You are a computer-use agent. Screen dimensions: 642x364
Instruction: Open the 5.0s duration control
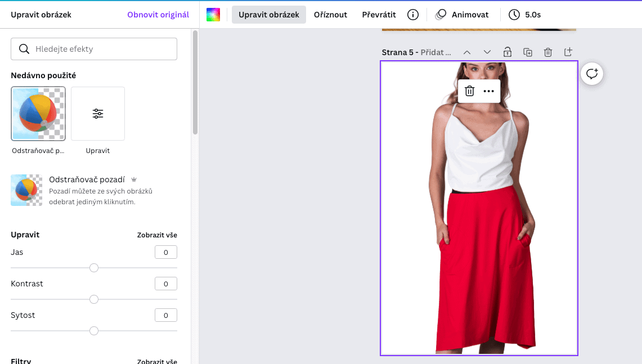(525, 15)
